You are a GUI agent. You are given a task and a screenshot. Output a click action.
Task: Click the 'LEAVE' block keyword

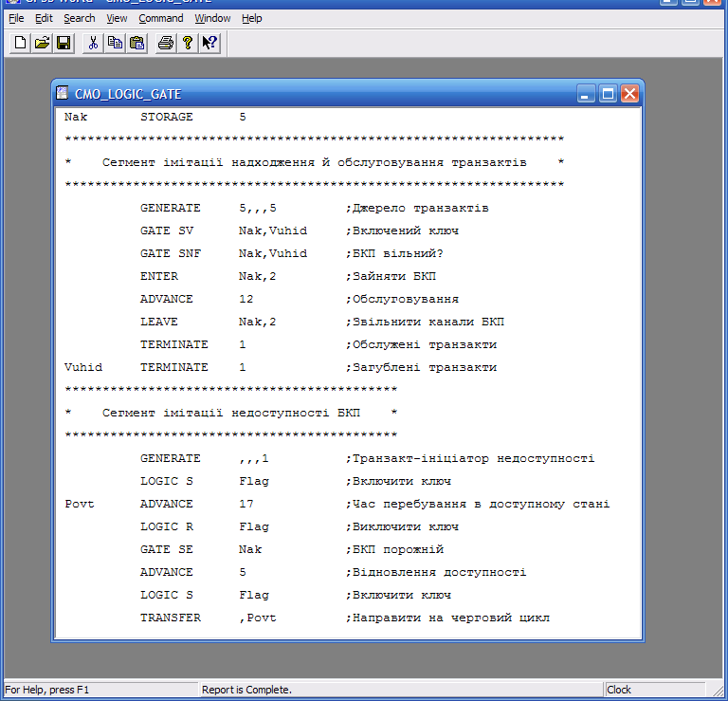159,322
